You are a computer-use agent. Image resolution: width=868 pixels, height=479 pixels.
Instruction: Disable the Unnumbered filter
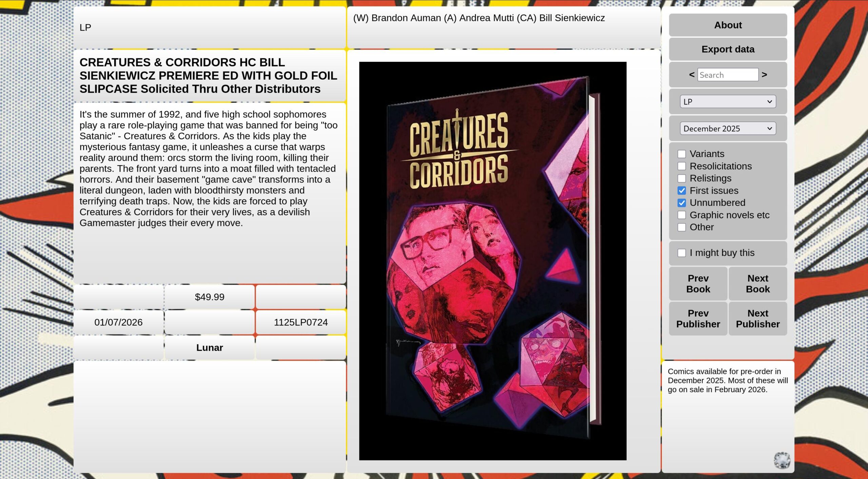pyautogui.click(x=682, y=203)
